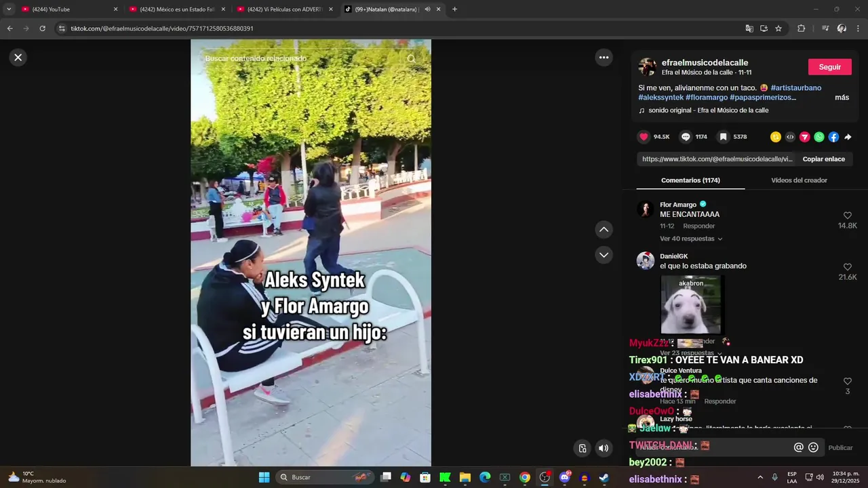This screenshot has width=868, height=488.
Task: Like DanielGK's comment
Action: [848, 267]
